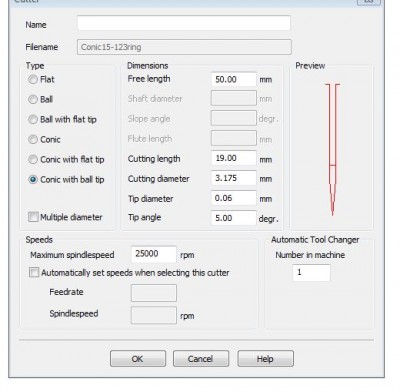This screenshot has width=400, height=392.
Task: Click the cutter preview drawing
Action: (333, 149)
